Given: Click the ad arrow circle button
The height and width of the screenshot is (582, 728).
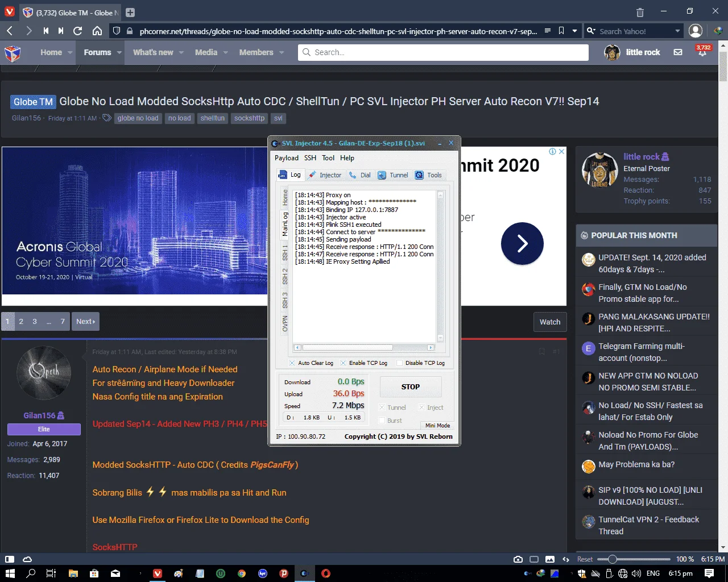Looking at the screenshot, I should pos(522,243).
